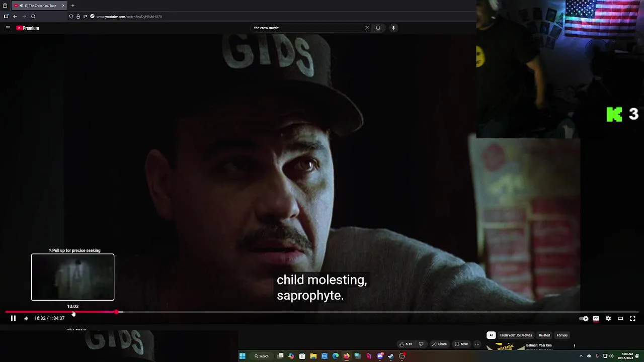Save the video to playlist
644x362 pixels.
(x=461, y=344)
